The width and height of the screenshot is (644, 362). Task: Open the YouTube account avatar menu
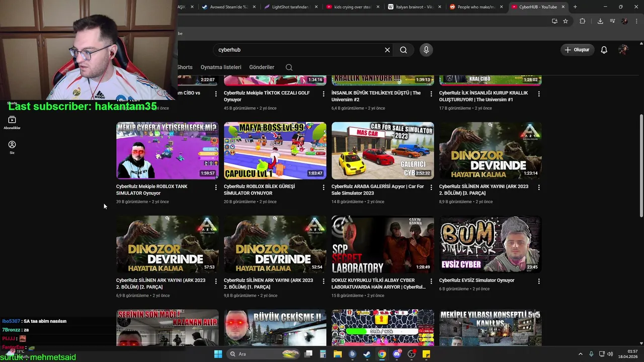tap(623, 50)
